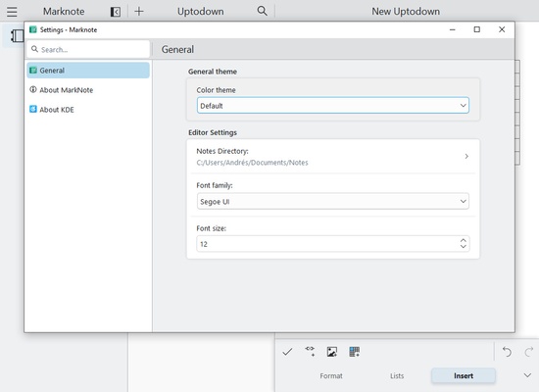539x392 pixels.
Task: Select the notebook icon in the left sidebar
Action: 17,35
